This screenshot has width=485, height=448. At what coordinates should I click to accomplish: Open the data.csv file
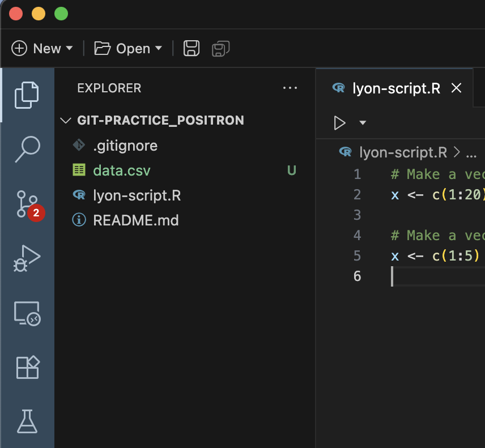tap(121, 170)
